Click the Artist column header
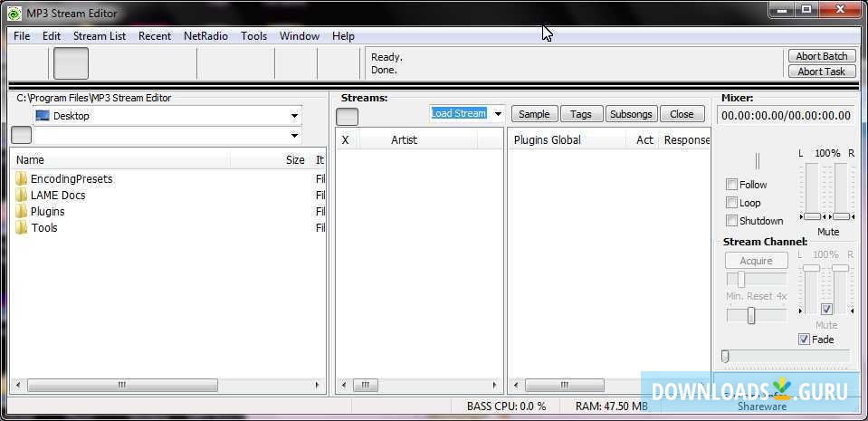 (x=417, y=140)
